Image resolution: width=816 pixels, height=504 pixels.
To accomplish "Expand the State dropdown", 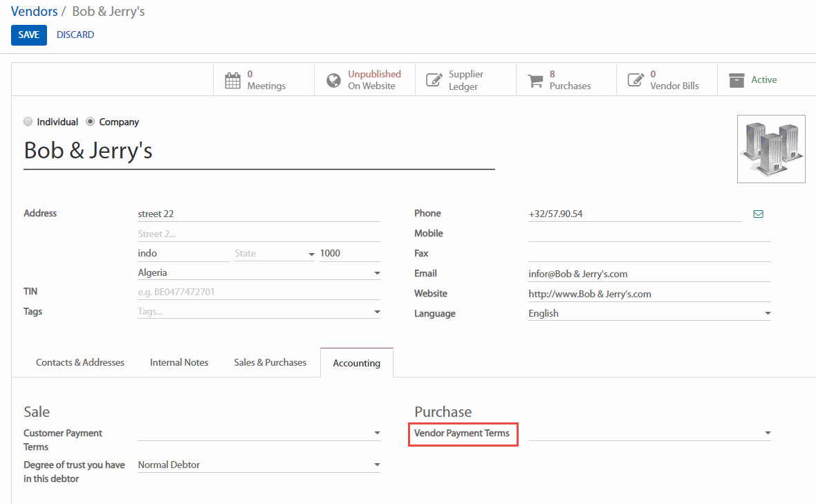I will pos(311,254).
